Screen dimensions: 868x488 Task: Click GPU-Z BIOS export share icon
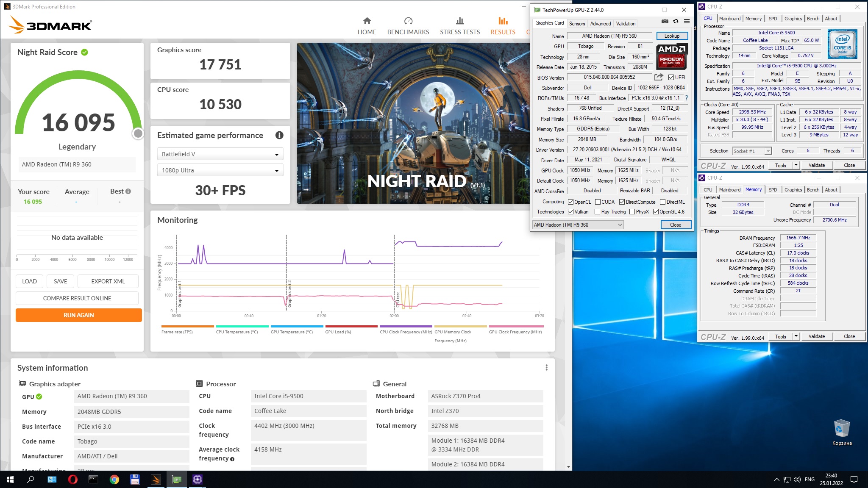click(659, 77)
